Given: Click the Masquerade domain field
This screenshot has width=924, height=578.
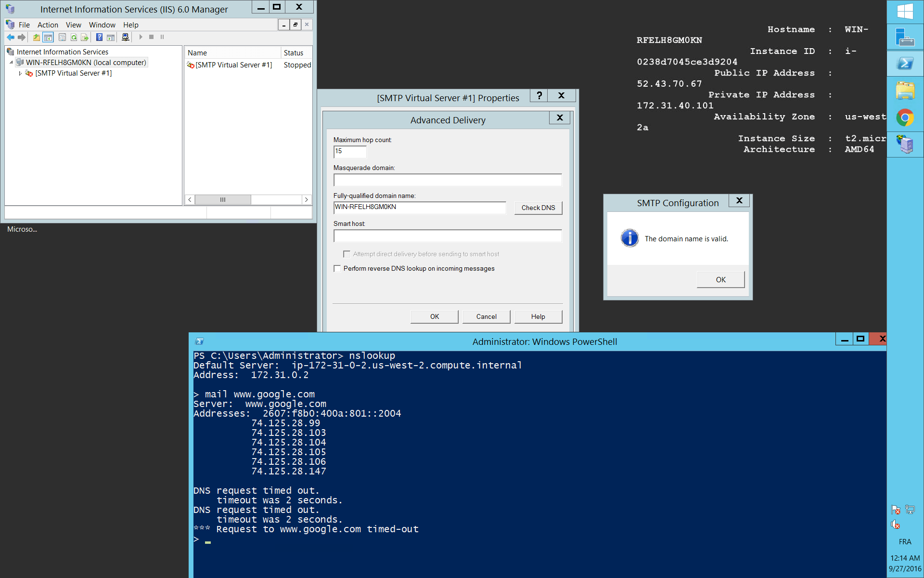Looking at the screenshot, I should pos(448,180).
